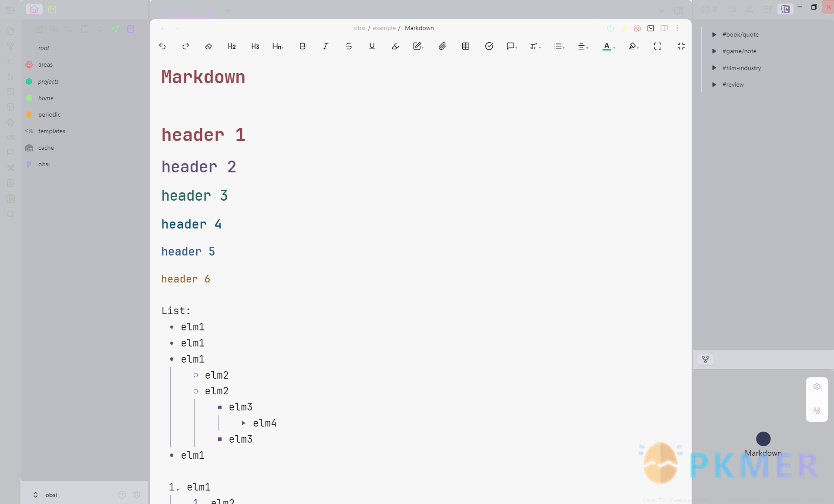
Task: Select the periodic folder in sidebar
Action: (x=49, y=114)
